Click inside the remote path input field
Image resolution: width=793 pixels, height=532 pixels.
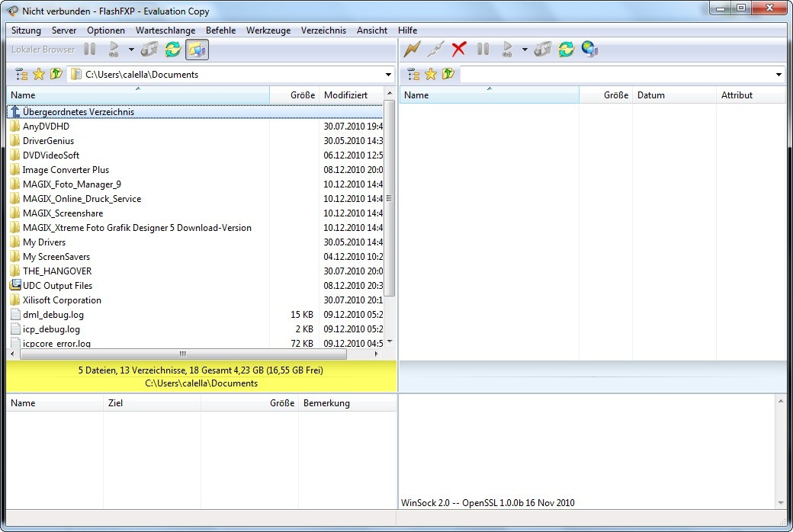coord(617,75)
